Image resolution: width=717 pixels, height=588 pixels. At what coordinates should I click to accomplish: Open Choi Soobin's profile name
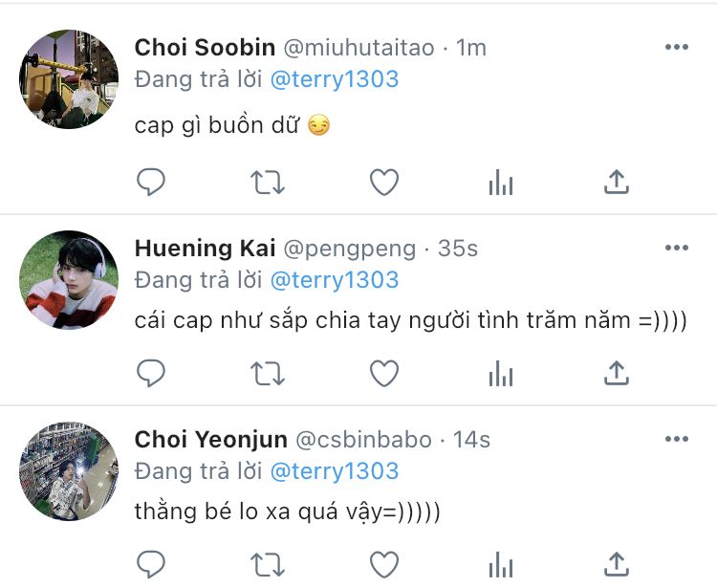205,48
